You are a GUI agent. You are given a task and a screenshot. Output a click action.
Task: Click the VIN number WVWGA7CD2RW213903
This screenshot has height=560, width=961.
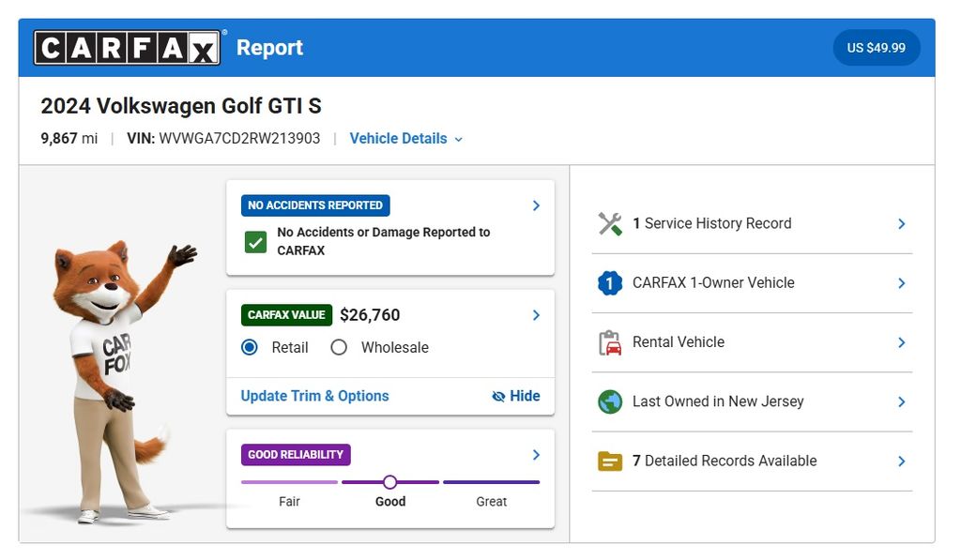point(239,139)
